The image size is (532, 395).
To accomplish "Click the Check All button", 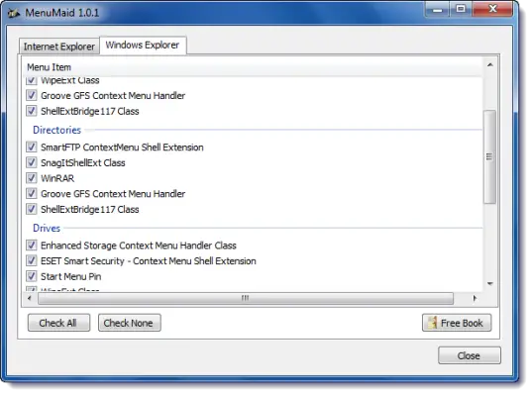I will tap(58, 323).
